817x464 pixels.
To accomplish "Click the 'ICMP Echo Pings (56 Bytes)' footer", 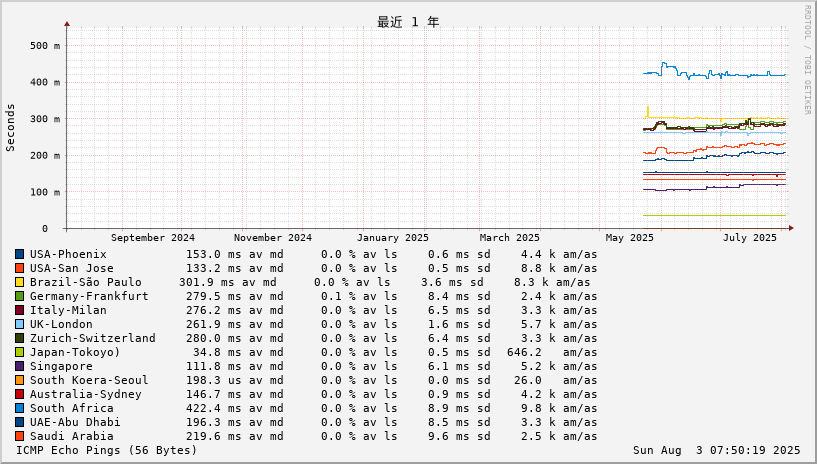I will 107,450.
